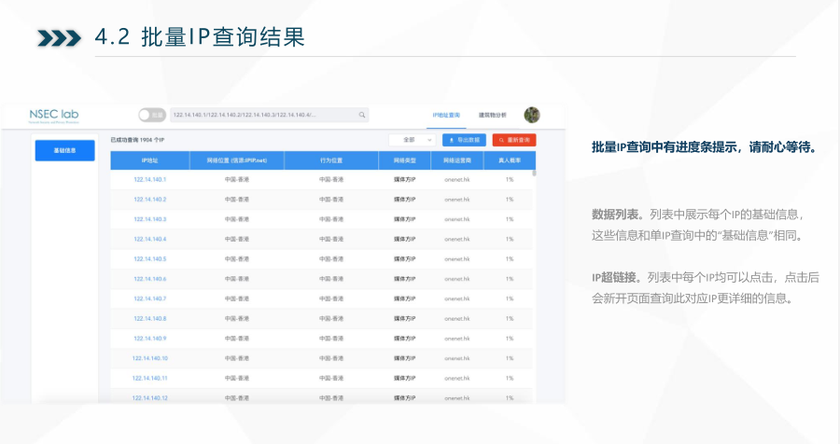Switch to the 建筑物分析 tab
The width and height of the screenshot is (840, 444).
point(492,115)
